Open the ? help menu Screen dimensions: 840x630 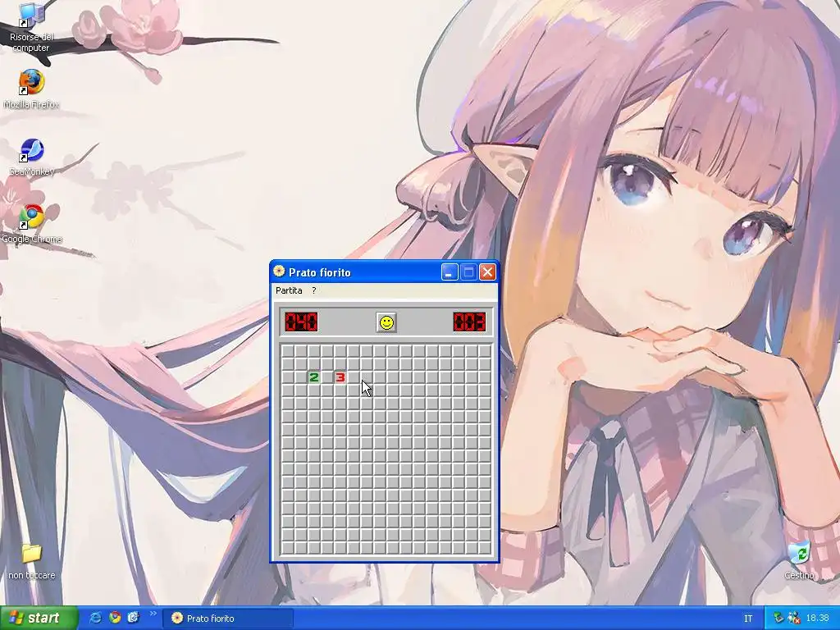(314, 290)
